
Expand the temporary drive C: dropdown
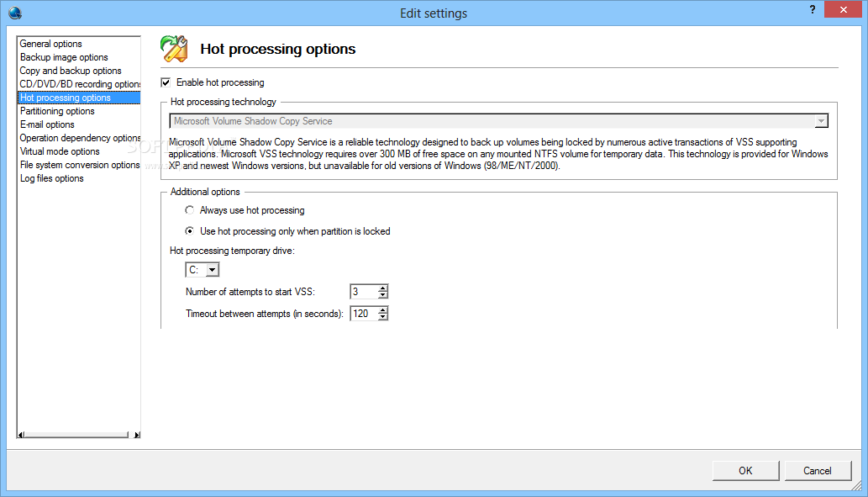click(212, 270)
